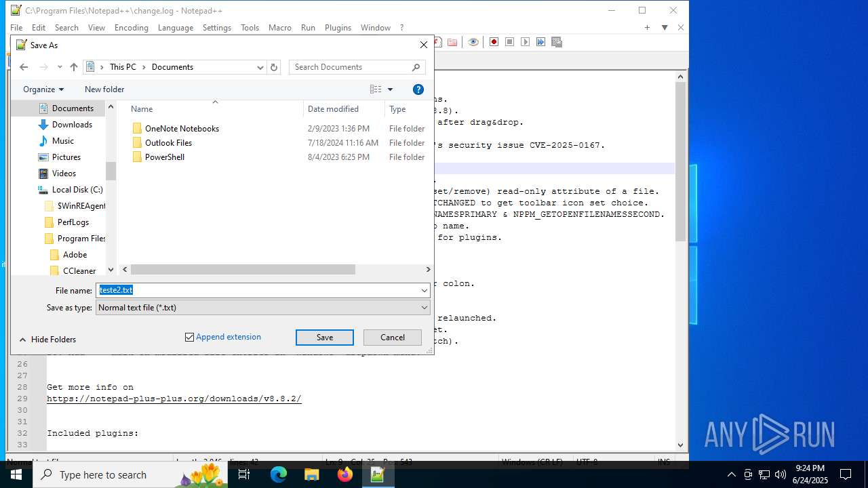868x488 pixels.
Task: Select the OneNote Notebooks folder
Action: tap(182, 129)
